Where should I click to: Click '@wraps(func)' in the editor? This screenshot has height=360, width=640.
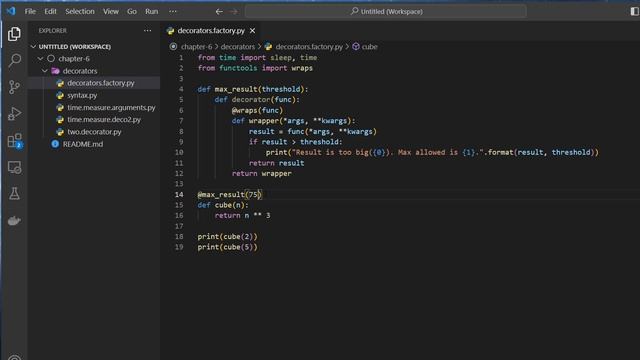(x=257, y=110)
